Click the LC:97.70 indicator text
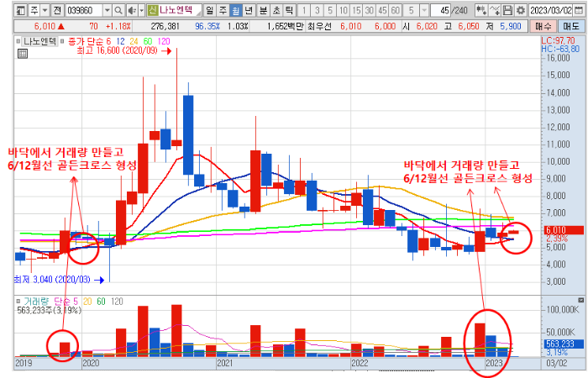Image resolution: width=588 pixels, height=378 pixels. pos(558,40)
